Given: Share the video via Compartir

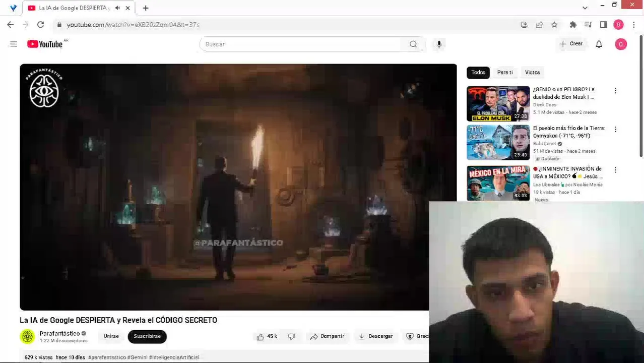Looking at the screenshot, I should tap(327, 336).
